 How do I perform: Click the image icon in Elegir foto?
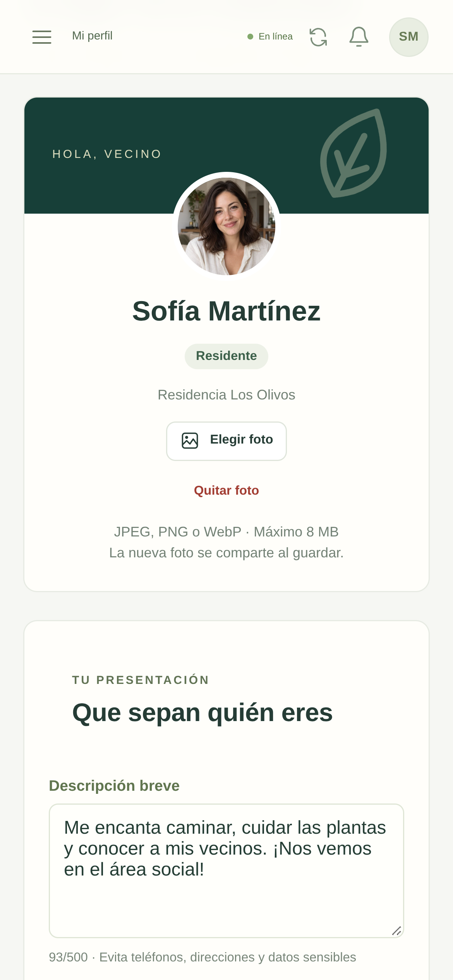[190, 440]
